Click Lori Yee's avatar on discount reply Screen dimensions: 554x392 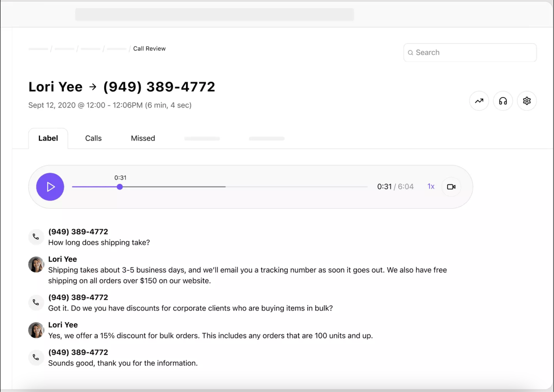(36, 330)
